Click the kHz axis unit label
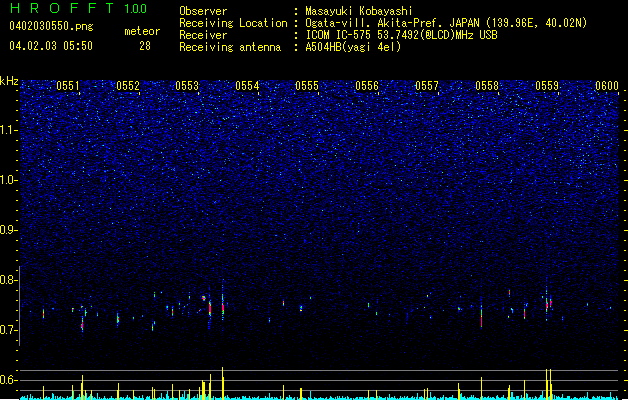 (x=9, y=81)
